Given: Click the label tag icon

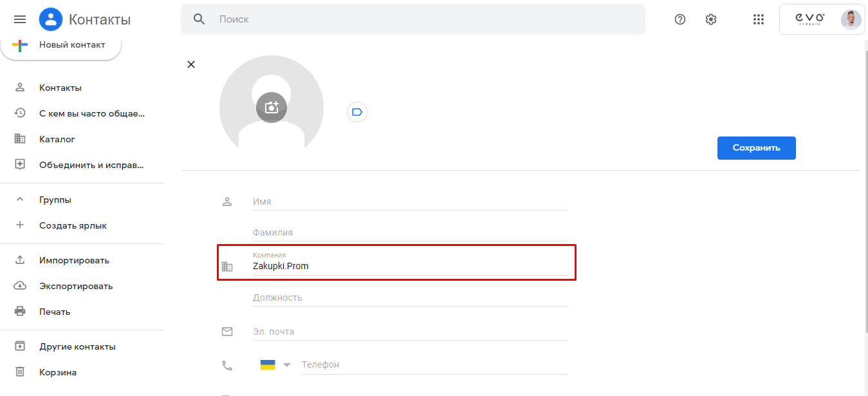Looking at the screenshot, I should coord(357,112).
